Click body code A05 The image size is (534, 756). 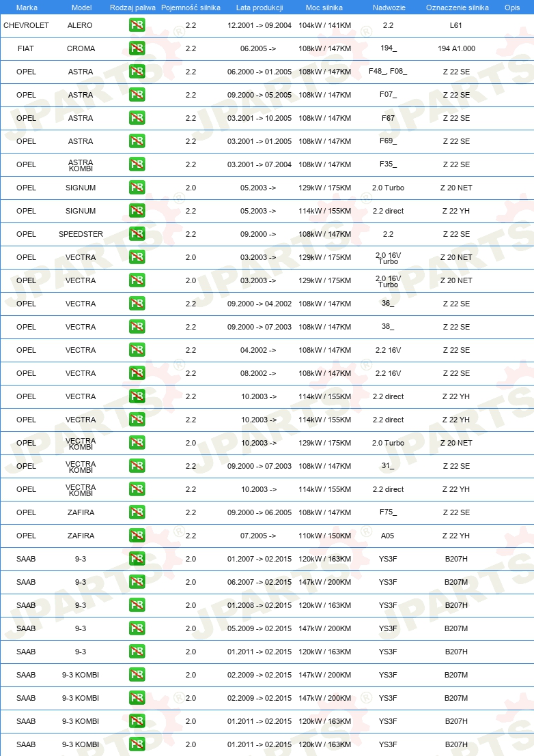point(388,535)
